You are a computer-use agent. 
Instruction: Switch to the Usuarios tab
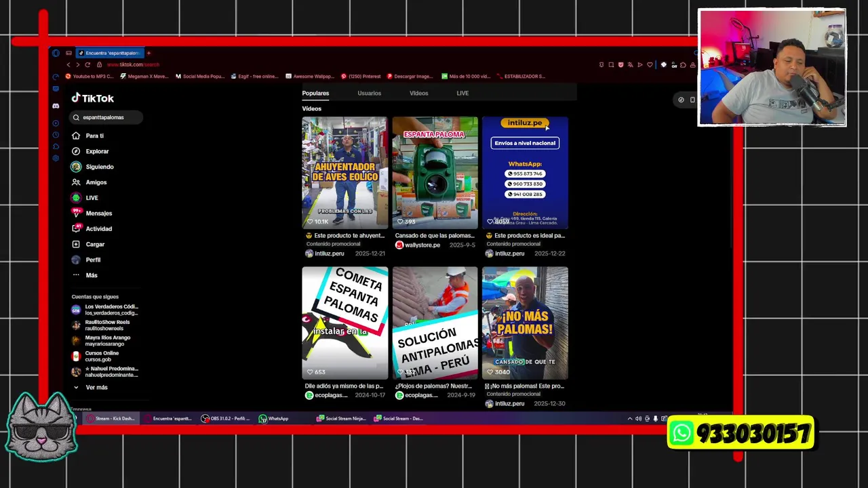[370, 93]
